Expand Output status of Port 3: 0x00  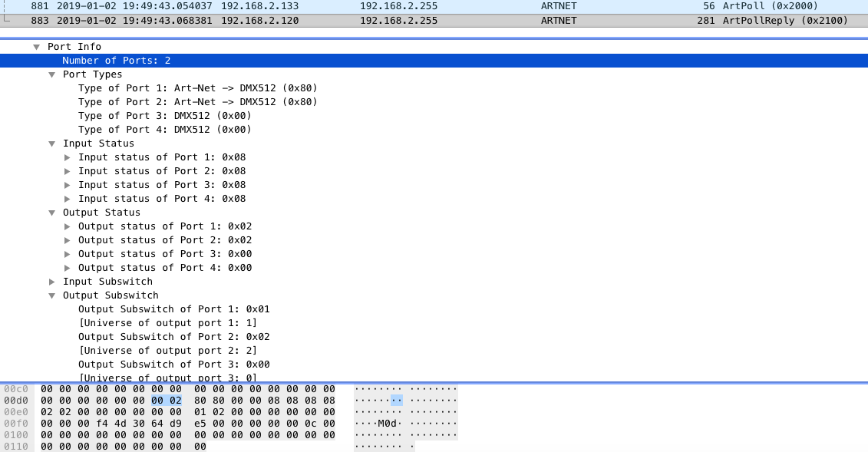[68, 253]
